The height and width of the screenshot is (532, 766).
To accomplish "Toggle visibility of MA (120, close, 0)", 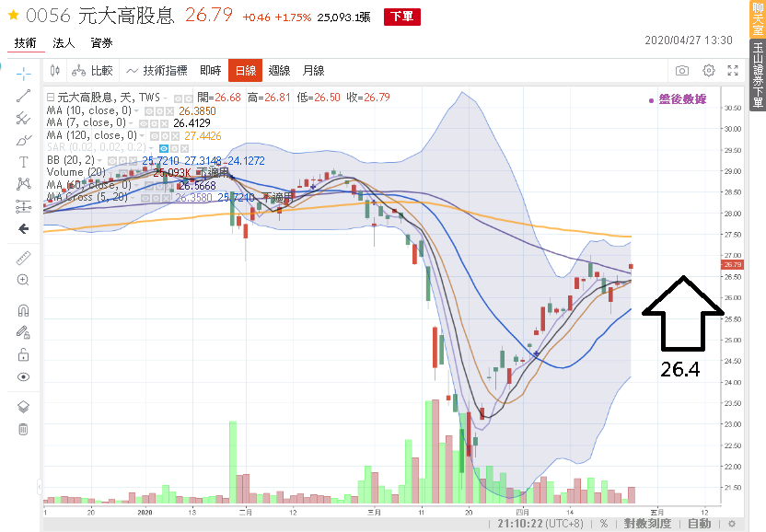I will [155, 136].
